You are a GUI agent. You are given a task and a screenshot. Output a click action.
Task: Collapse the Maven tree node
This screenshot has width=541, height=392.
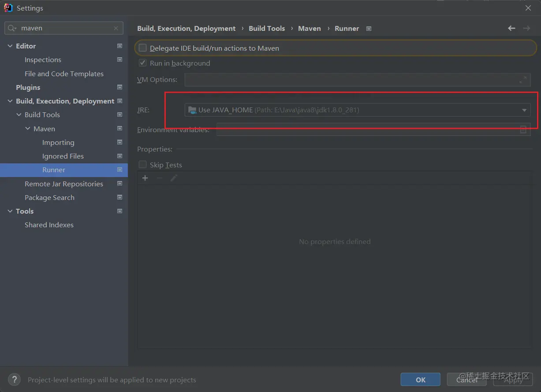[x=28, y=129]
